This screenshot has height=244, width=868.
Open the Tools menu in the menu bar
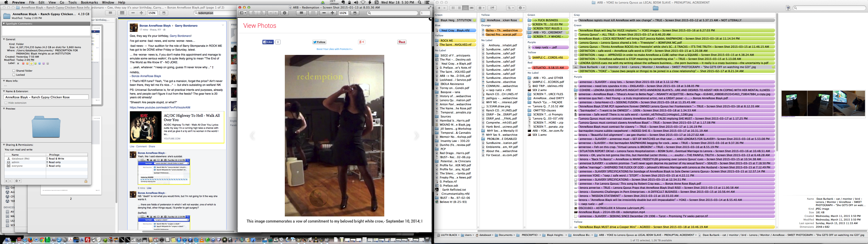tap(72, 2)
